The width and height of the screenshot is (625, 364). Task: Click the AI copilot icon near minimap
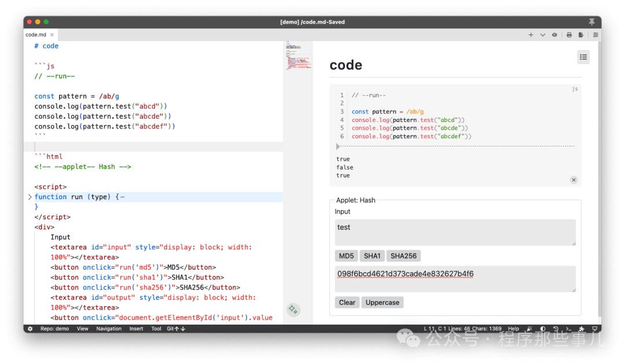[x=293, y=310]
